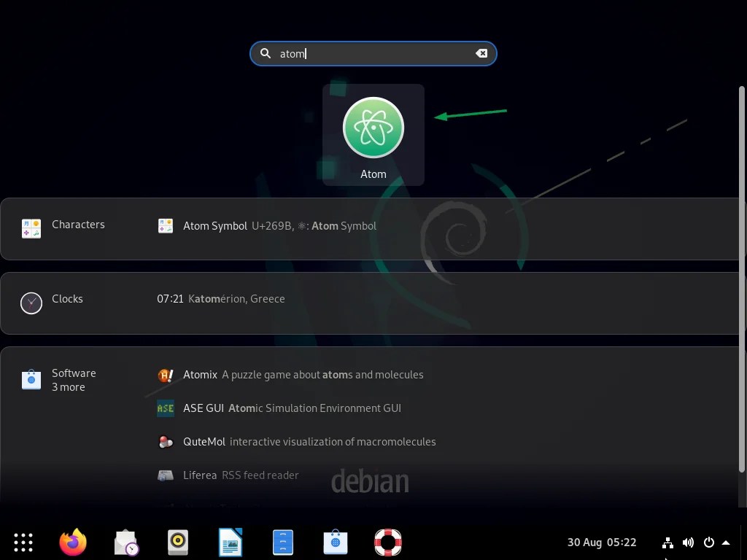Click the Characters provider label

tap(78, 225)
